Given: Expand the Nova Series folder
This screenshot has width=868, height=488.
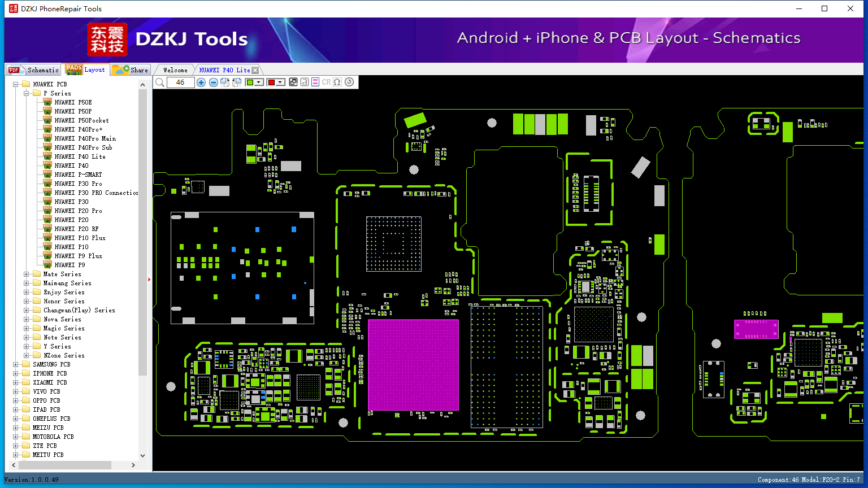Looking at the screenshot, I should 27,319.
